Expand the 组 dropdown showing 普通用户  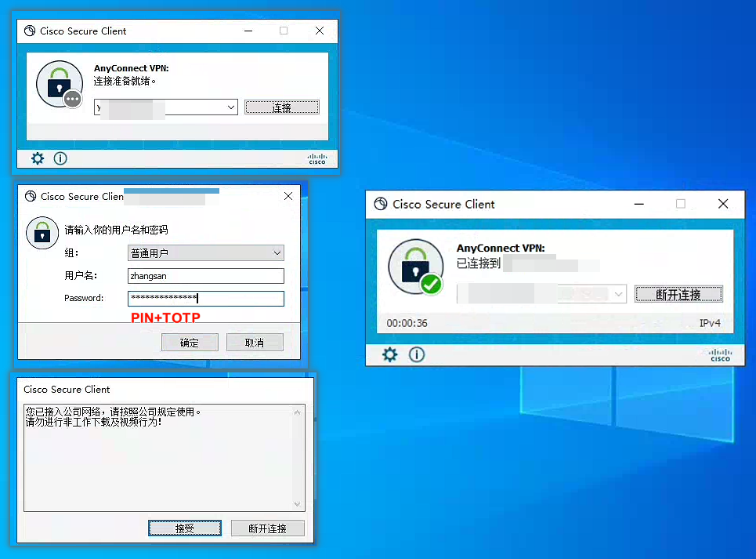(277, 253)
